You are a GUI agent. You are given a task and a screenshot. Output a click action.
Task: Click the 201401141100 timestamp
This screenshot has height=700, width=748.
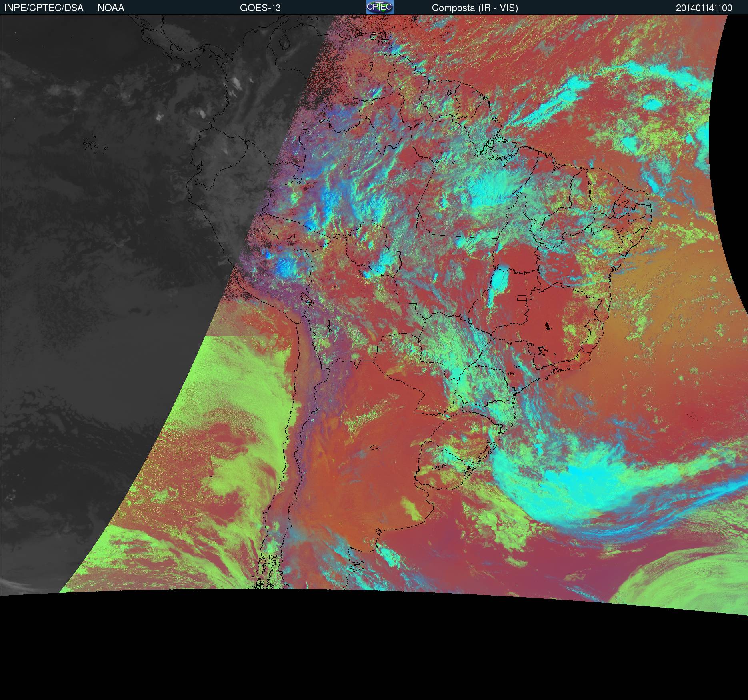coord(704,8)
